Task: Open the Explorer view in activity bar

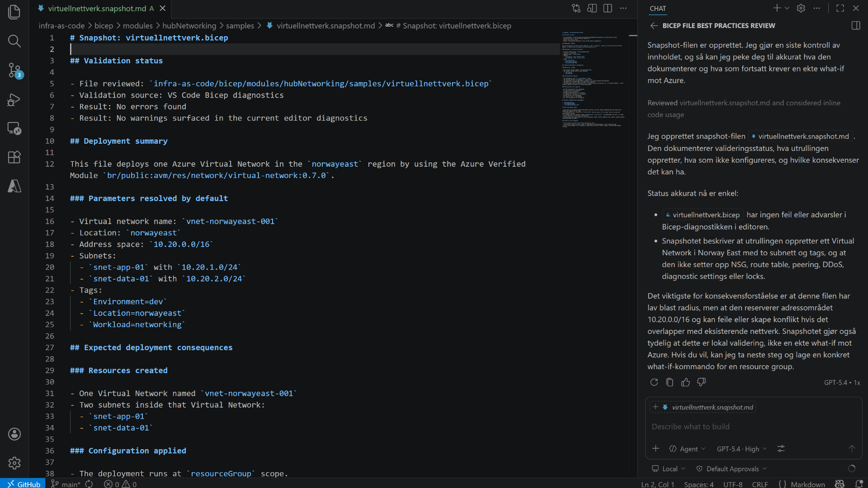Action: [14, 12]
